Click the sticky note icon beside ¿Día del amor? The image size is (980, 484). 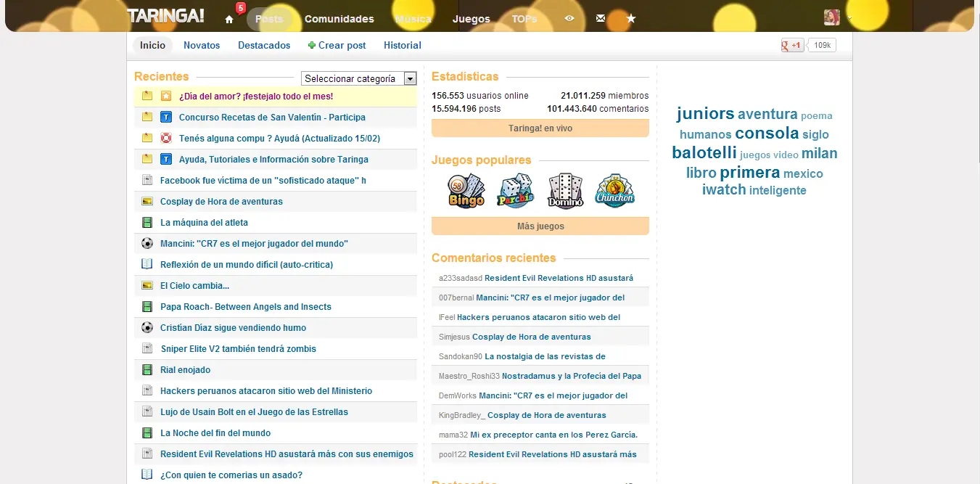click(x=147, y=96)
